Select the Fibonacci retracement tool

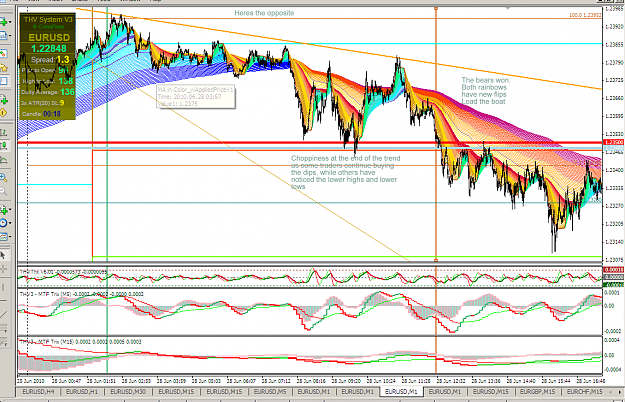(4, 342)
